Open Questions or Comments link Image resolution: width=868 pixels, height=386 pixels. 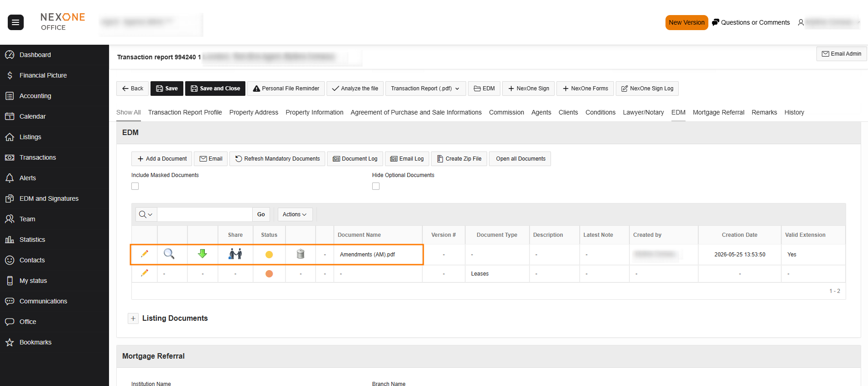(751, 22)
